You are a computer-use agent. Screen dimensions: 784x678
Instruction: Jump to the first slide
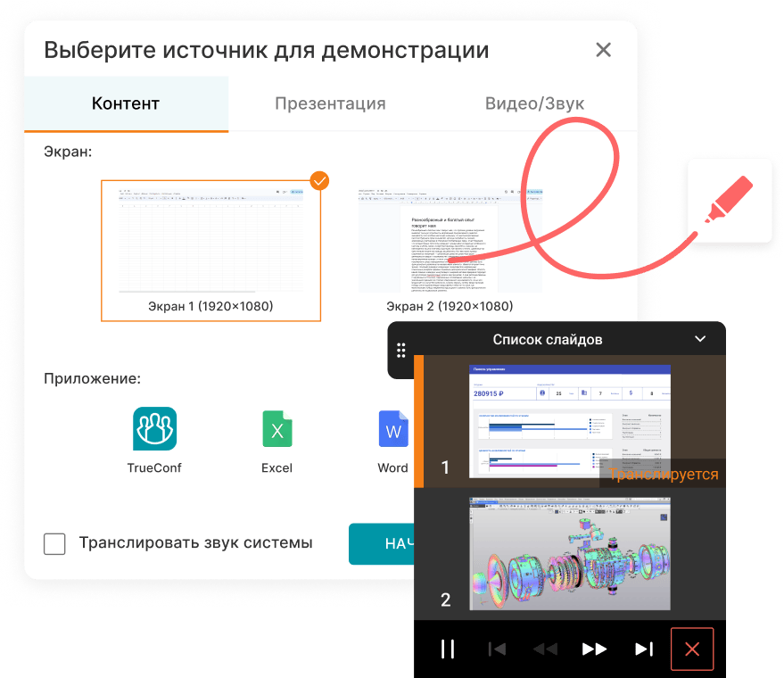click(497, 649)
